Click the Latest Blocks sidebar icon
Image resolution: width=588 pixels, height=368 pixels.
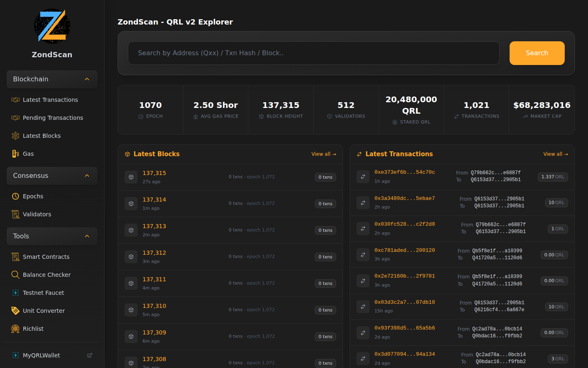16,136
